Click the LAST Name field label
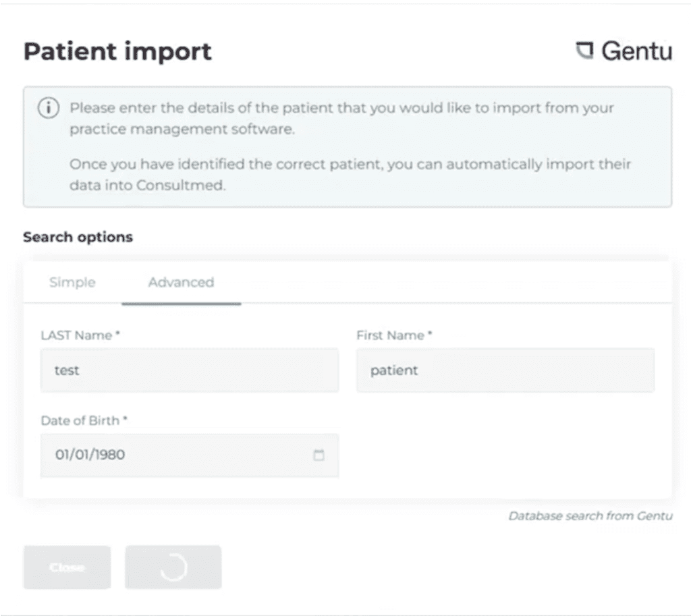Image resolution: width=691 pixels, height=616 pixels. click(80, 335)
